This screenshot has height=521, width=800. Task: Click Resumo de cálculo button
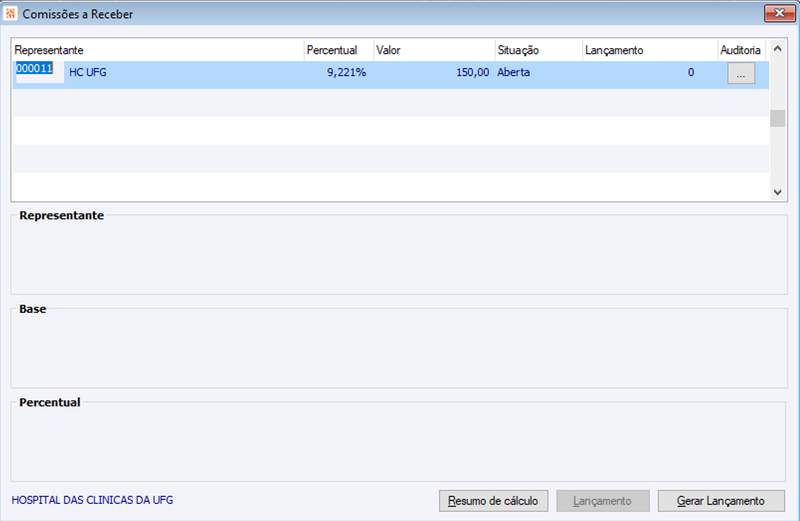493,501
